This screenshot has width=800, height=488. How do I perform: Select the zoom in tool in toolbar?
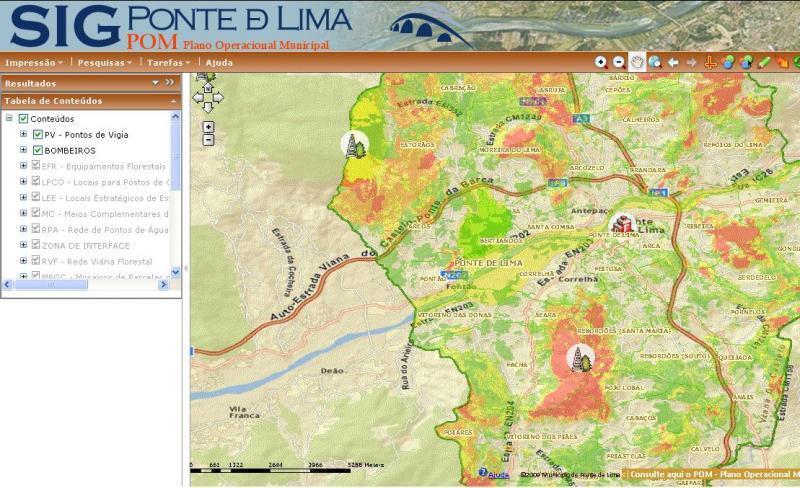(x=601, y=62)
